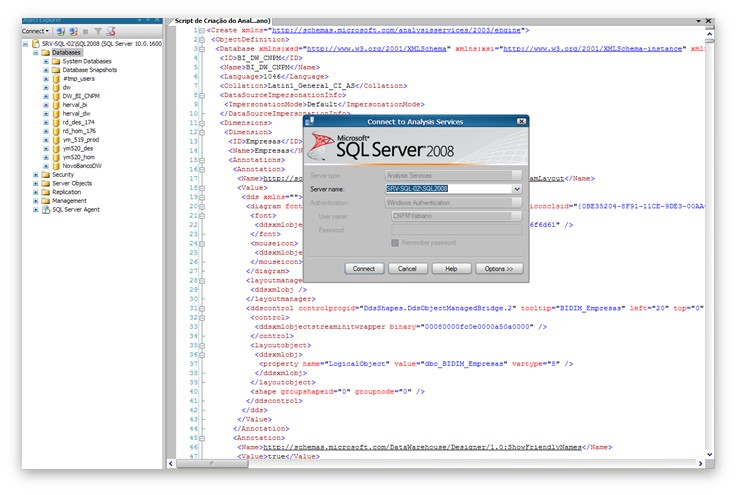Click the editor's horizontal scrollbar right arrow
The image size is (737, 495).
click(700, 464)
